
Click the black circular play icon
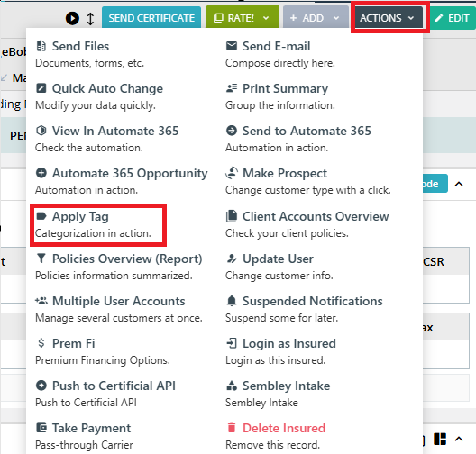(x=72, y=18)
